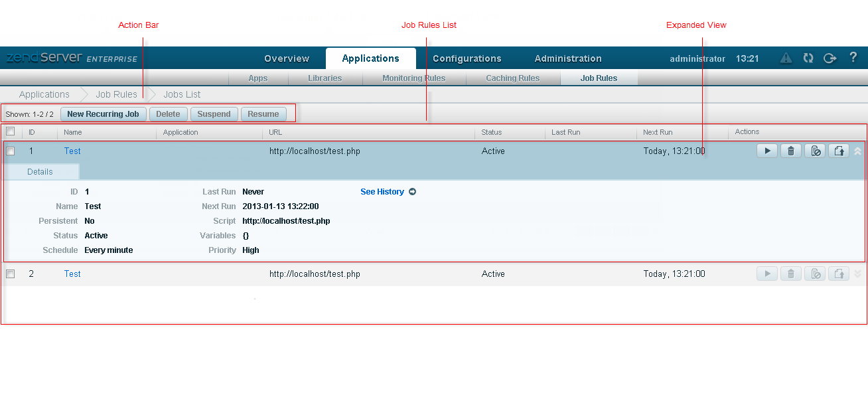Screen dimensions: 868x403
Task: Click the export icon for job 1
Action: click(839, 151)
